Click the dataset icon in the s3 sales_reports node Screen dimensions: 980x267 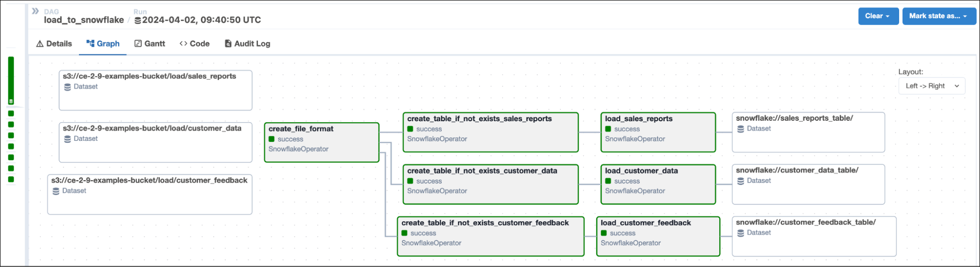pos(68,87)
